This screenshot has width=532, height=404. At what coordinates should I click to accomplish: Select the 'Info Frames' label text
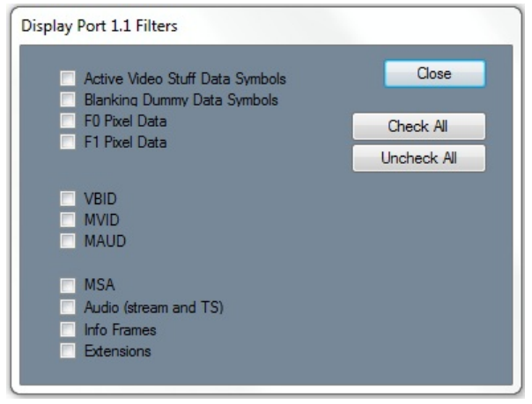click(120, 330)
